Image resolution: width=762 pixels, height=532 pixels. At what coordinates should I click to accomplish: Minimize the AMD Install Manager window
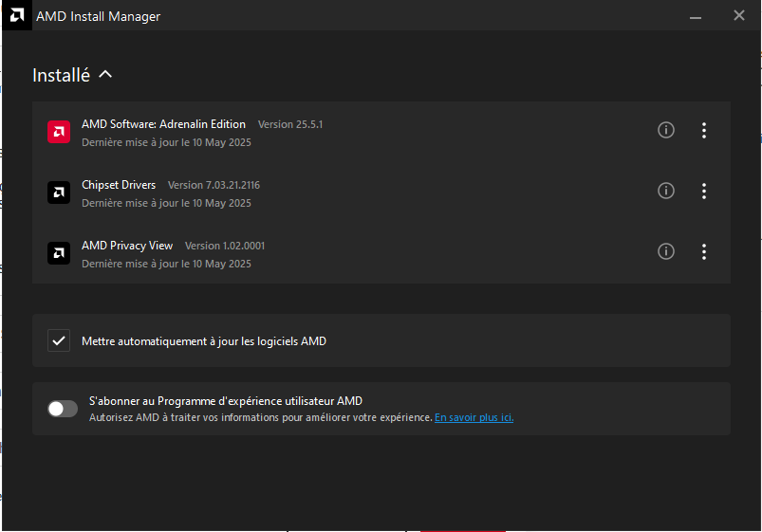point(696,17)
